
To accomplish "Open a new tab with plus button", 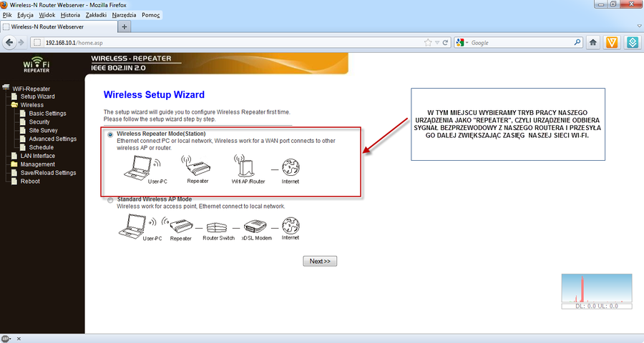I will click(x=125, y=26).
